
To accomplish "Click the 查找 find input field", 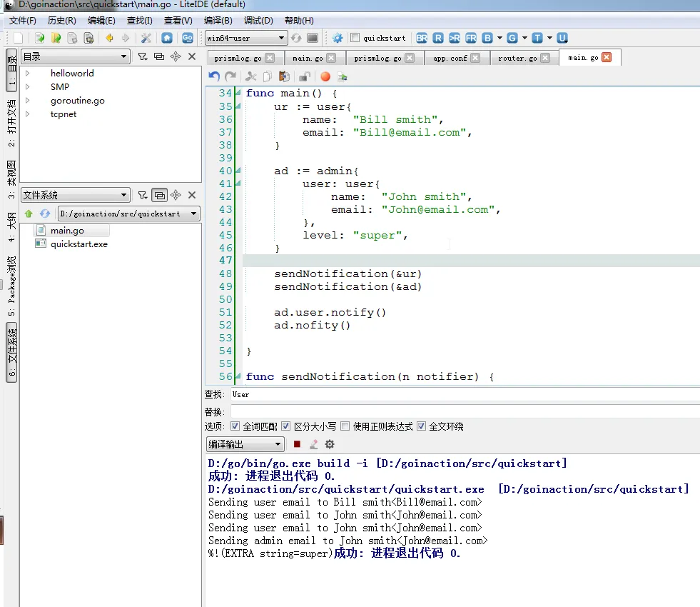I will click(465, 394).
